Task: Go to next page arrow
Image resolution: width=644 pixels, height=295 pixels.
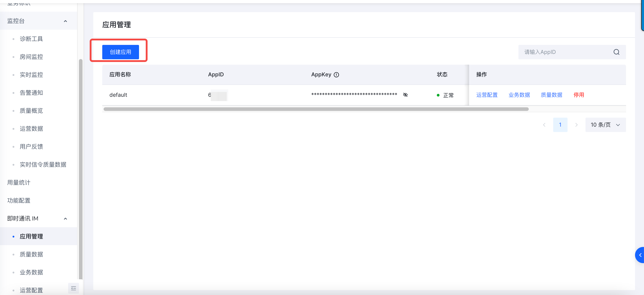Action: pyautogui.click(x=576, y=125)
